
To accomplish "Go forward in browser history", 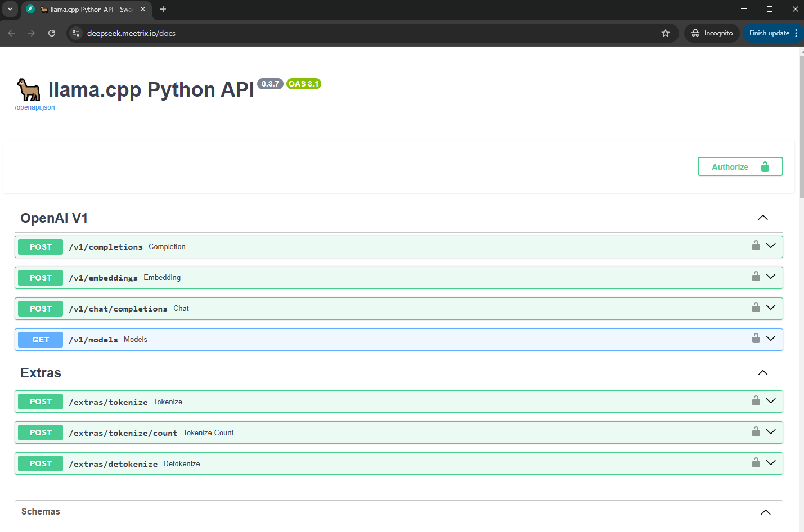I will (x=32, y=33).
